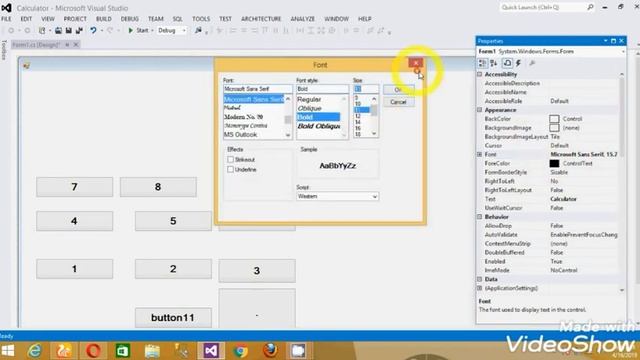
Task: Open the PROJECT menu
Action: 75,19
